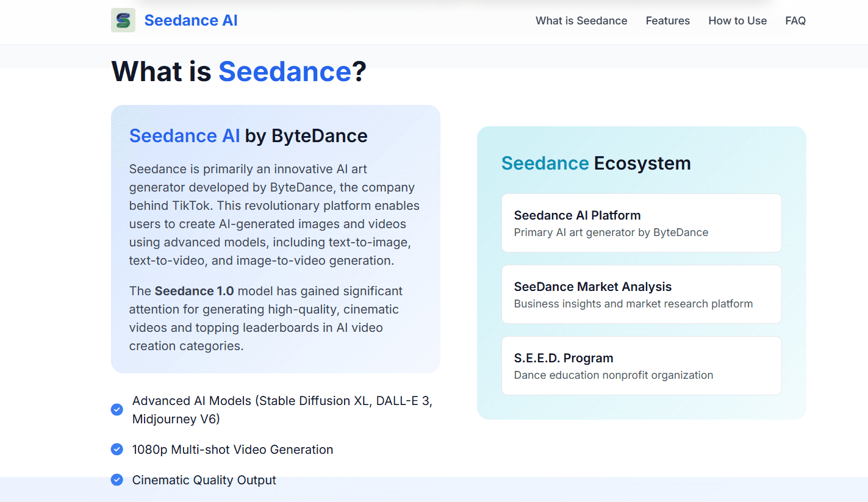This screenshot has height=502, width=868.
Task: Click check icon beside Cinematic Quality Output
Action: [x=117, y=480]
